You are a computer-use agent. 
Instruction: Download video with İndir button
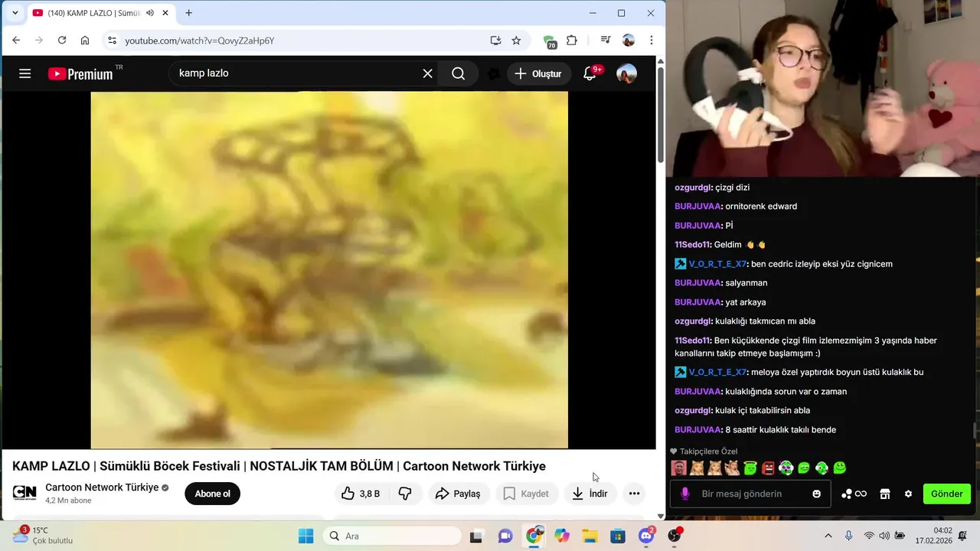click(590, 494)
